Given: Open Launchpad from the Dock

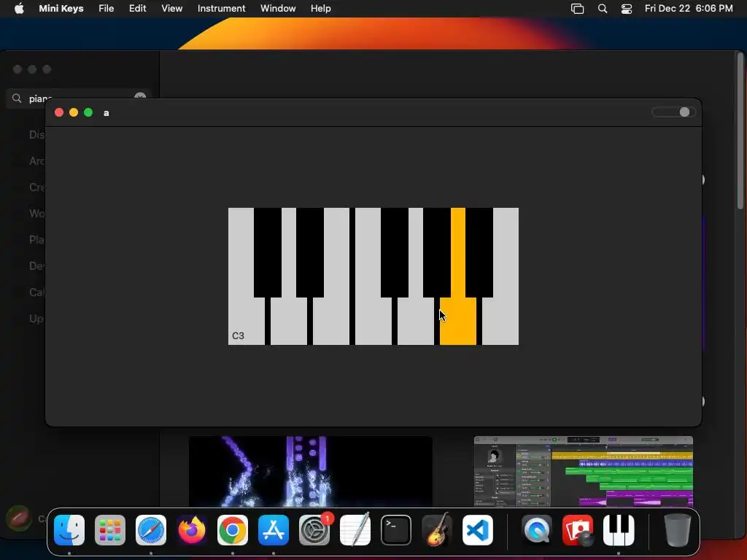Looking at the screenshot, I should (110, 530).
